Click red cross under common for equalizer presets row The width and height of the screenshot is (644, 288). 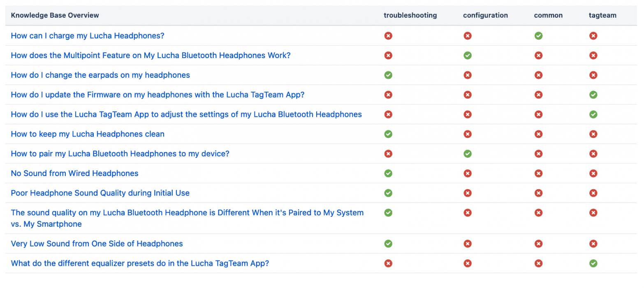pyautogui.click(x=538, y=263)
